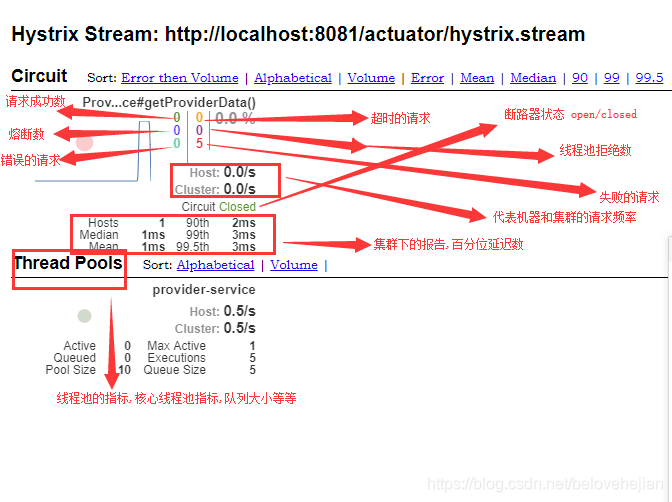
Task: Sort circuits by 99 percentile
Action: tap(612, 78)
